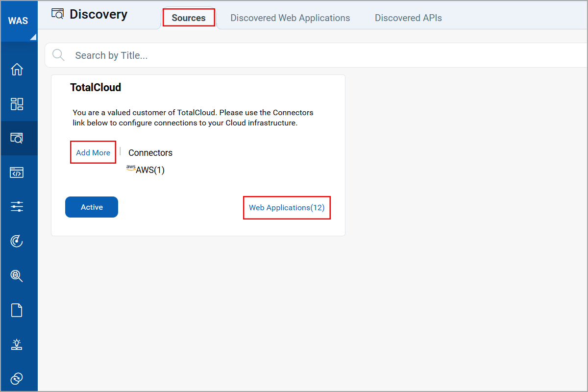
Task: Click the search magnifier icon
Action: [x=58, y=55]
